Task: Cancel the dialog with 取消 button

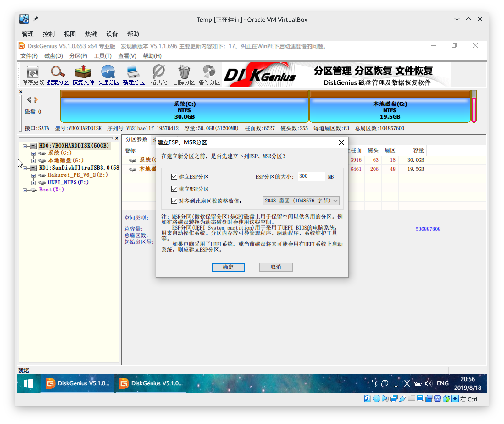Action: [x=276, y=267]
